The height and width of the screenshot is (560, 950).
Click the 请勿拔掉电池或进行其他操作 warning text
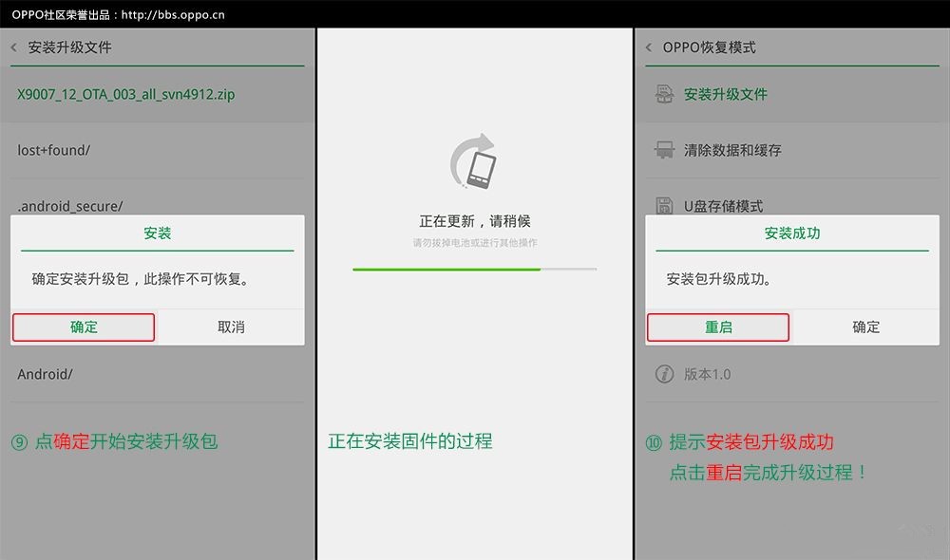(474, 243)
